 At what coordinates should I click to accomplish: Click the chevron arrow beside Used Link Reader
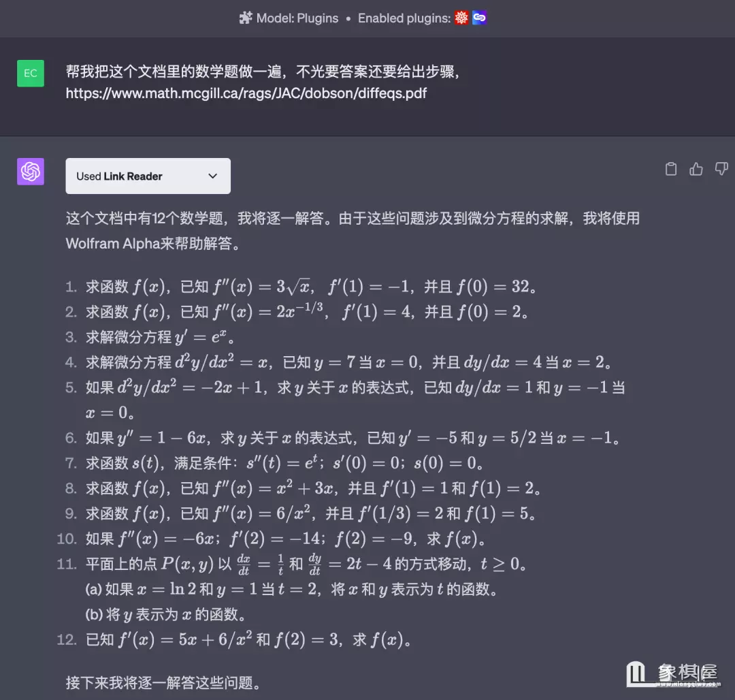[212, 176]
